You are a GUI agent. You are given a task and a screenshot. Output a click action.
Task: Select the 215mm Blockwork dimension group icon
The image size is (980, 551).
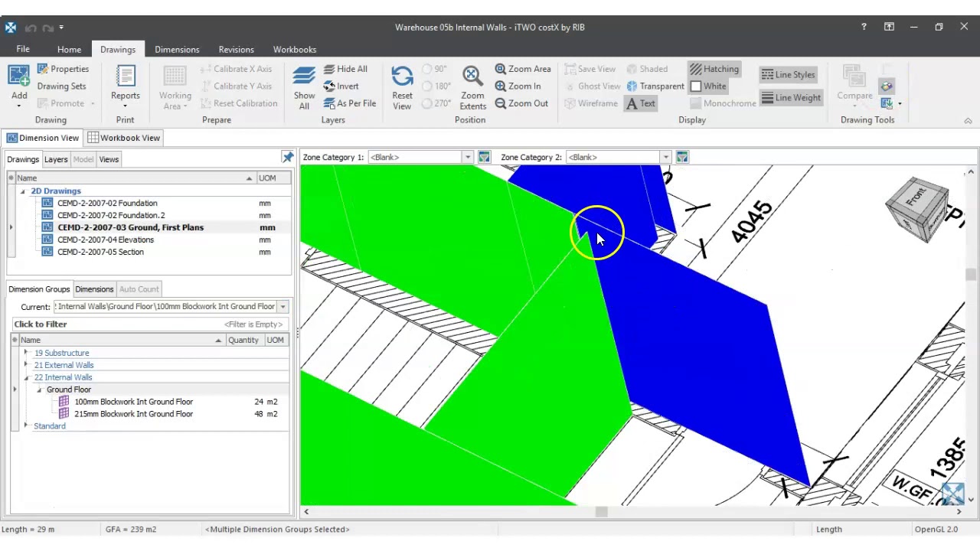64,414
